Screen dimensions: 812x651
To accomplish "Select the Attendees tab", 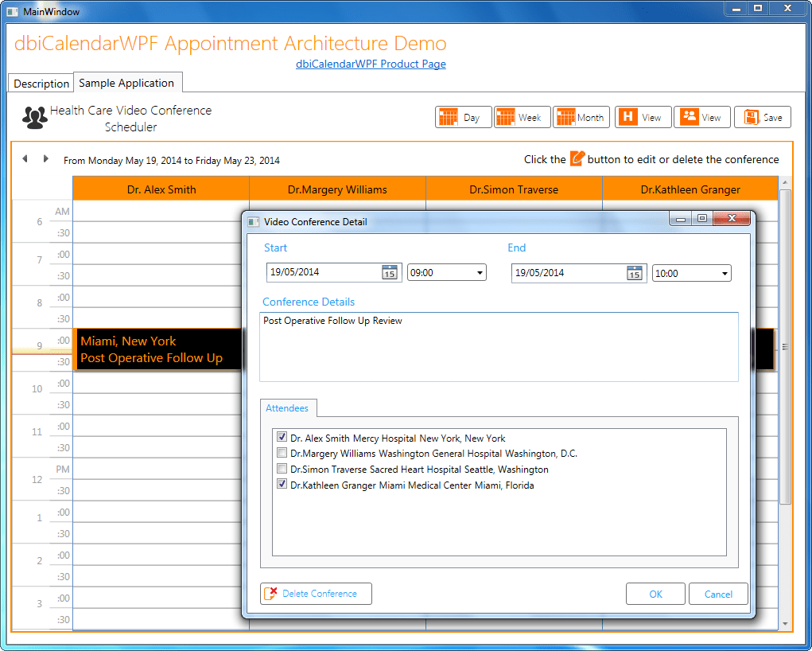I will pyautogui.click(x=287, y=408).
